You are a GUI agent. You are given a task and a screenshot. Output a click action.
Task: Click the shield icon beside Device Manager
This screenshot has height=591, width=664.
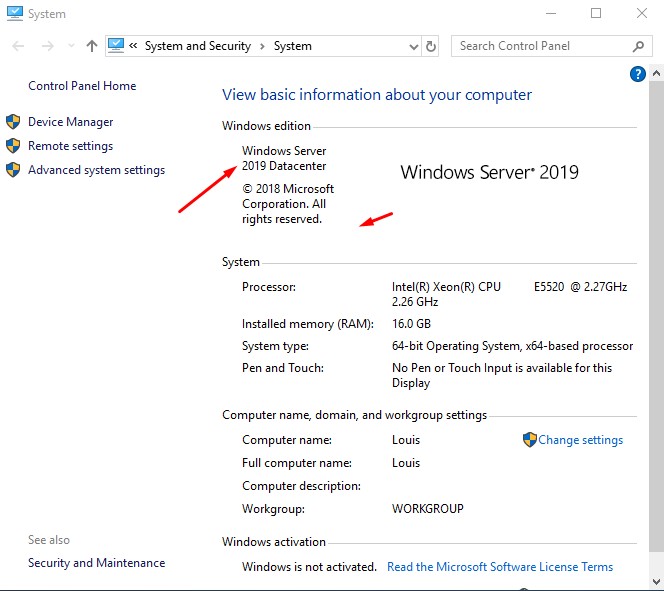click(13, 122)
